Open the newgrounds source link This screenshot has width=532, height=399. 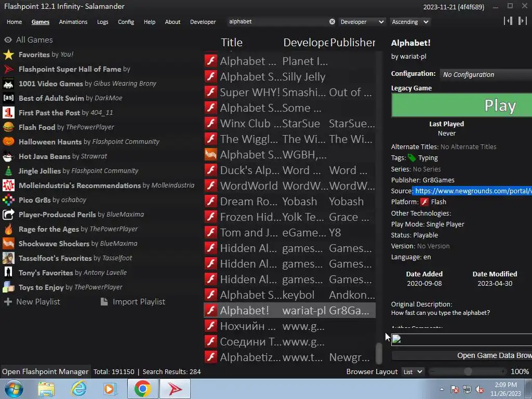(473, 191)
